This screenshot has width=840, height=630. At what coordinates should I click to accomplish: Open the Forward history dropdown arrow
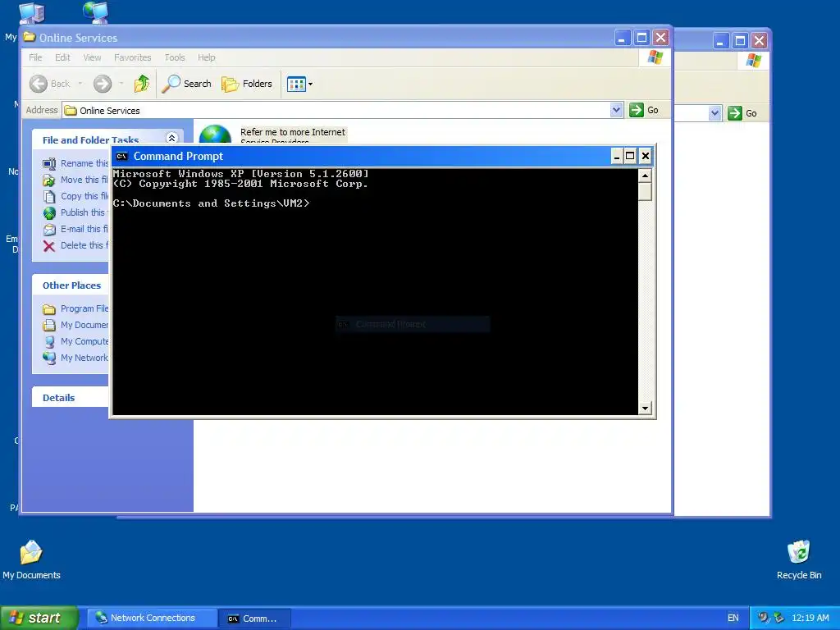pos(121,84)
